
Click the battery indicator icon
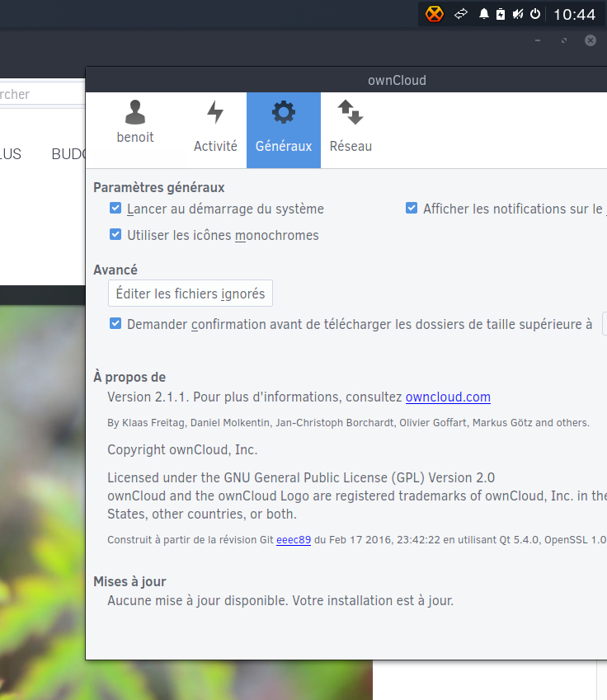(x=501, y=14)
